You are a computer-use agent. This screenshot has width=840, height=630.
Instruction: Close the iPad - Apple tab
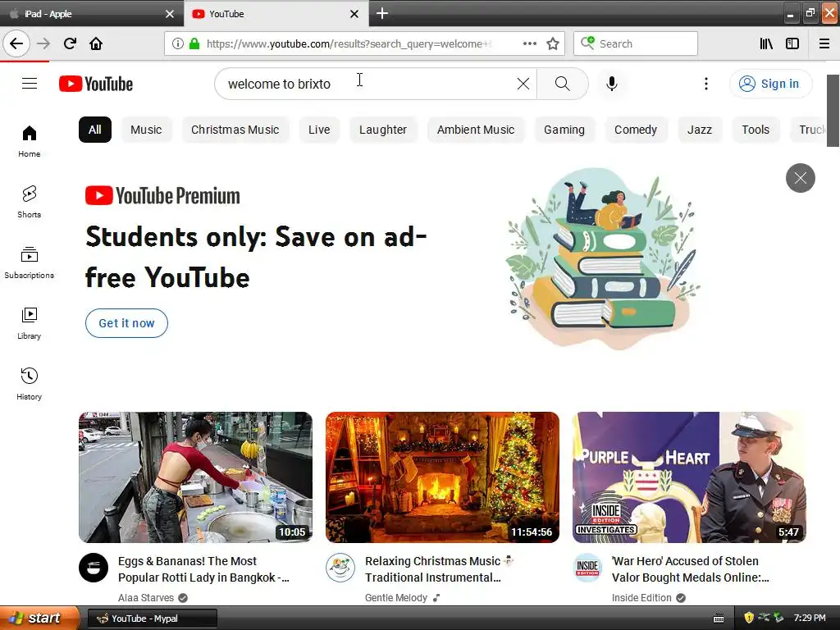pos(170,14)
